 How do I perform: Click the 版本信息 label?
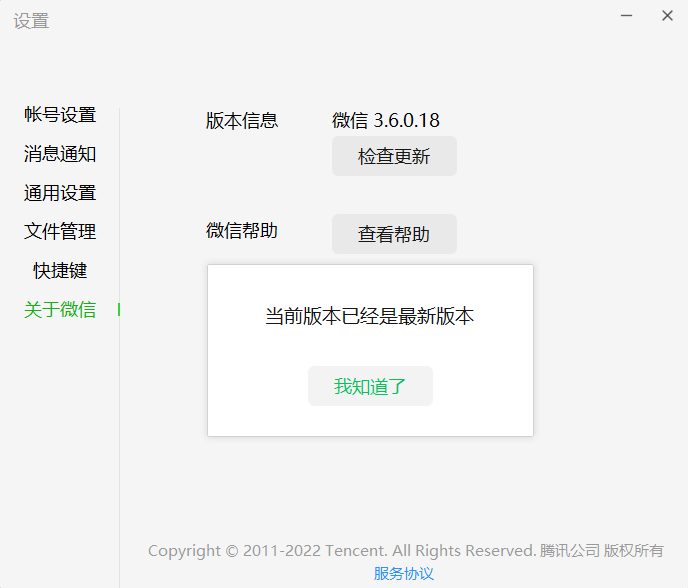[x=242, y=121]
